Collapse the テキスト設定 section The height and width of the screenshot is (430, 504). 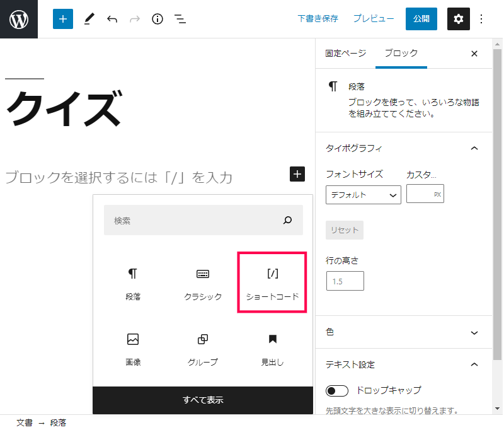click(474, 364)
